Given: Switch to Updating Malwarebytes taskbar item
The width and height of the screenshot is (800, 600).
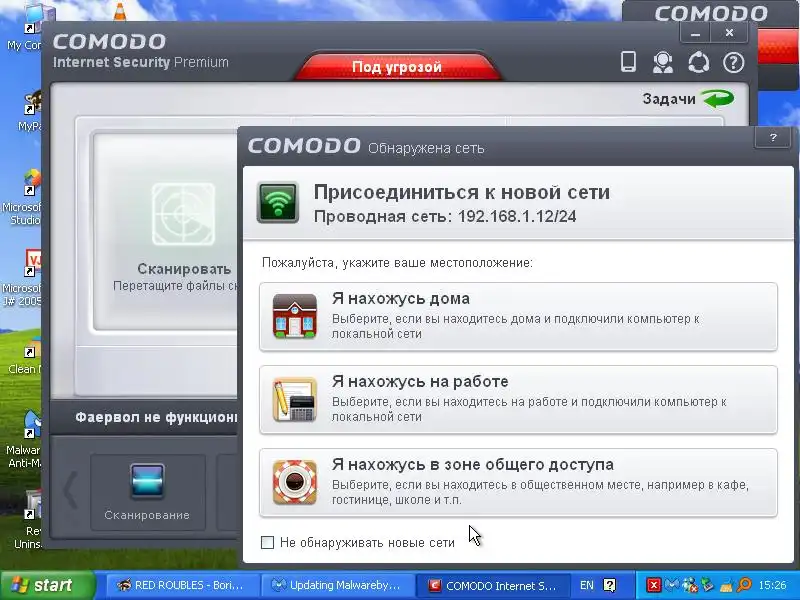Looking at the screenshot, I should coord(337,585).
